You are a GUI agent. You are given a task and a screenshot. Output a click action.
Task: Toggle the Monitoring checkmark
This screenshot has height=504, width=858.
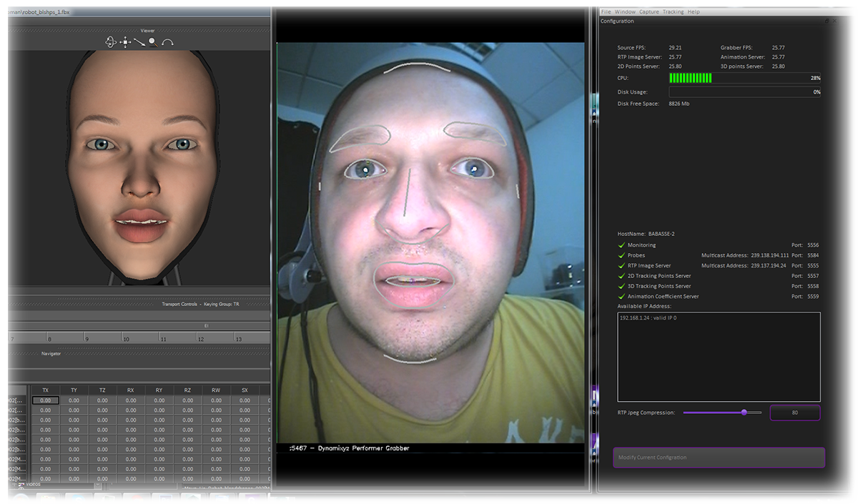pos(621,244)
